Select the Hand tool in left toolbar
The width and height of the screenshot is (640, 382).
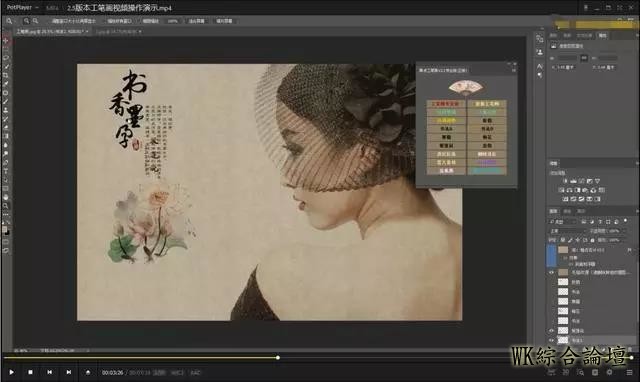6,197
